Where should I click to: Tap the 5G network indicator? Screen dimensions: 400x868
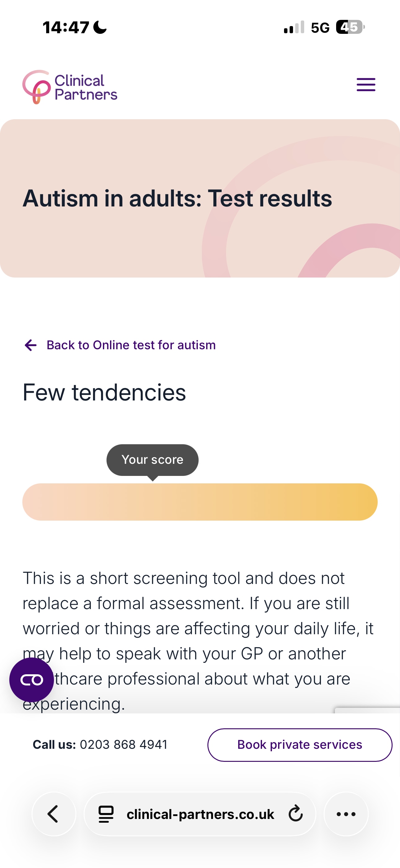pos(320,28)
